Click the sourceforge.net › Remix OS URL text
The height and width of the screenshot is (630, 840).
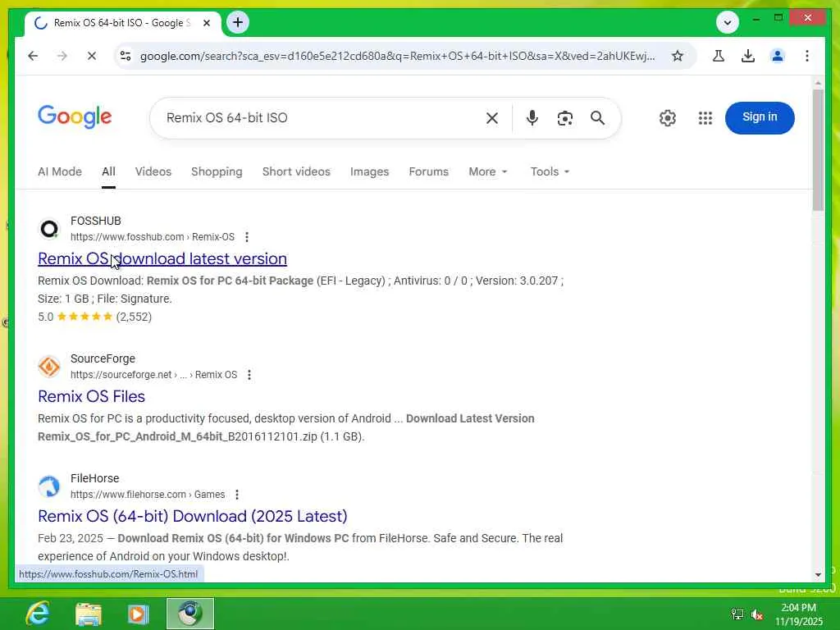153,374
